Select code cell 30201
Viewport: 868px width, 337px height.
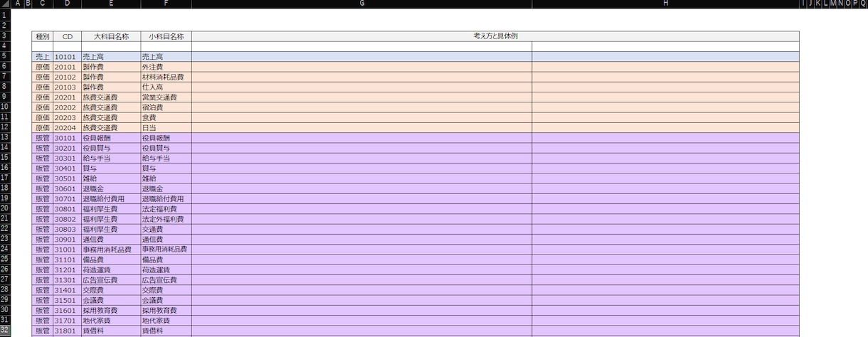click(67, 148)
